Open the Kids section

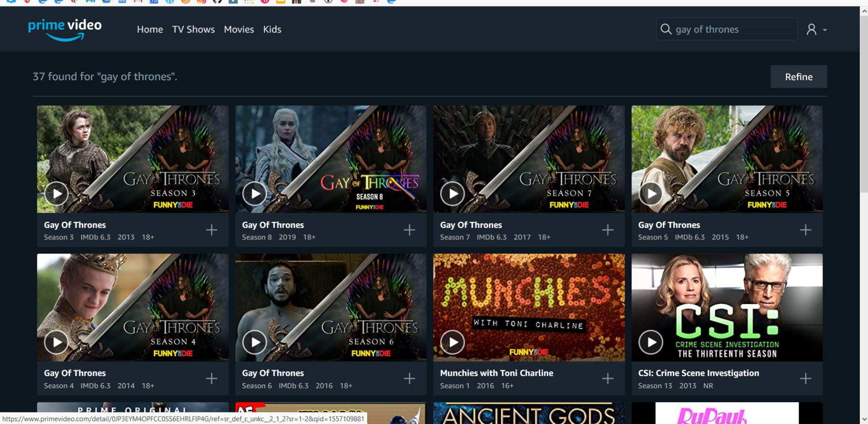pyautogui.click(x=272, y=29)
